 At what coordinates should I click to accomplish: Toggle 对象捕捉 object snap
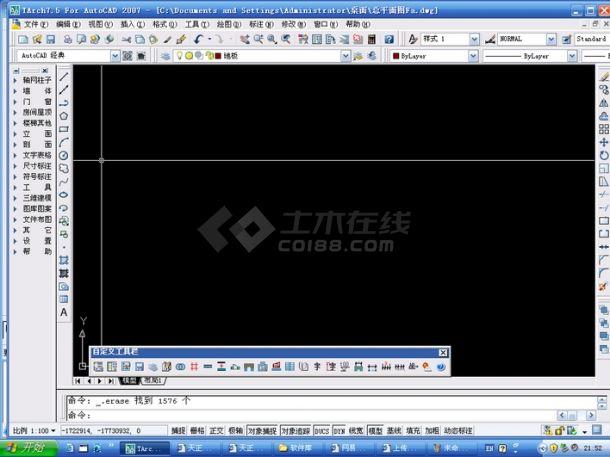[x=262, y=431]
